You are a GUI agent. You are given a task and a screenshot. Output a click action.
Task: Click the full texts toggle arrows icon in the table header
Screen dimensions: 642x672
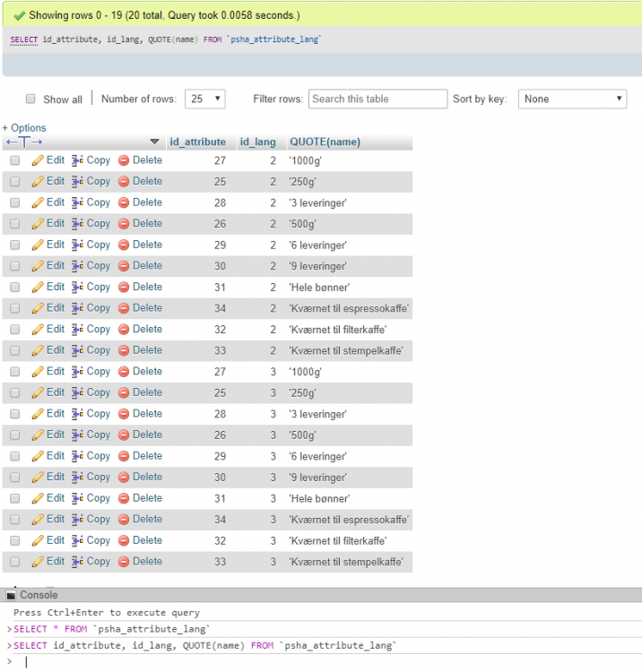(24, 142)
